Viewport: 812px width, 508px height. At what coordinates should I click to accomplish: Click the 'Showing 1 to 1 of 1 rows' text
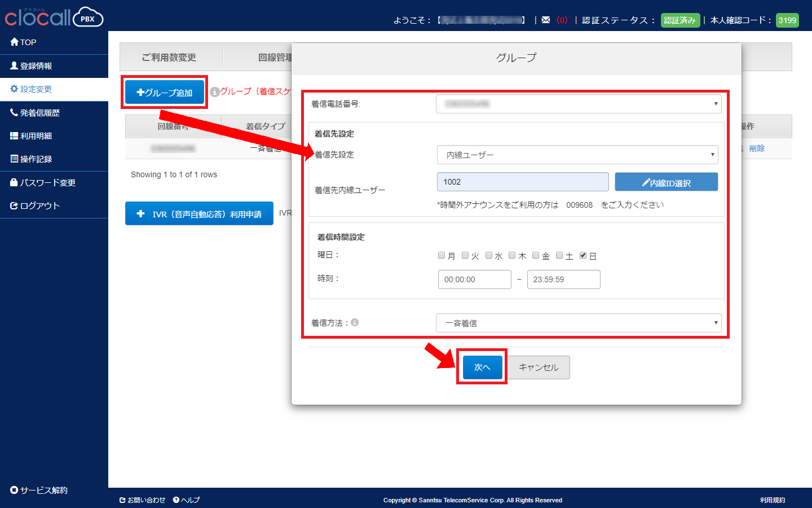(x=174, y=174)
